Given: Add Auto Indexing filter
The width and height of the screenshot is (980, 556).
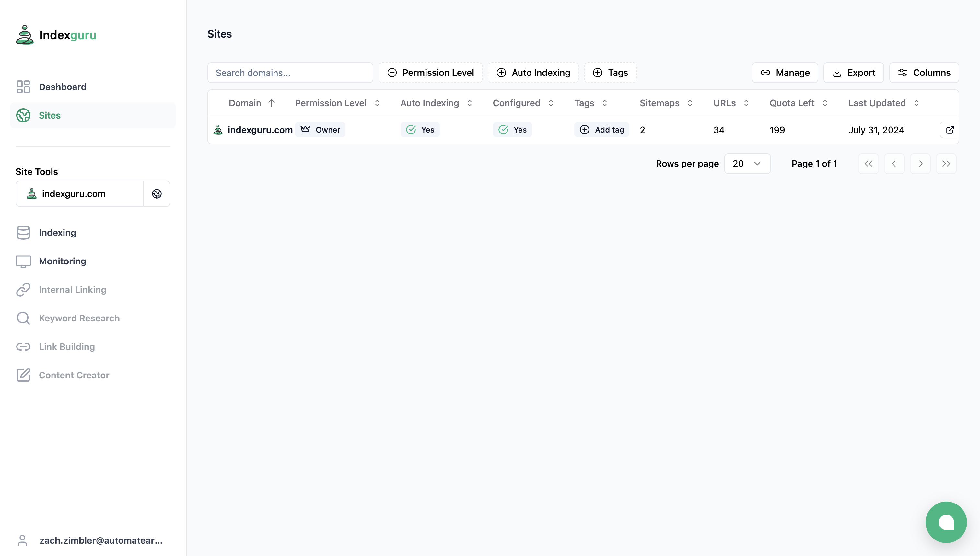Looking at the screenshot, I should pos(533,73).
